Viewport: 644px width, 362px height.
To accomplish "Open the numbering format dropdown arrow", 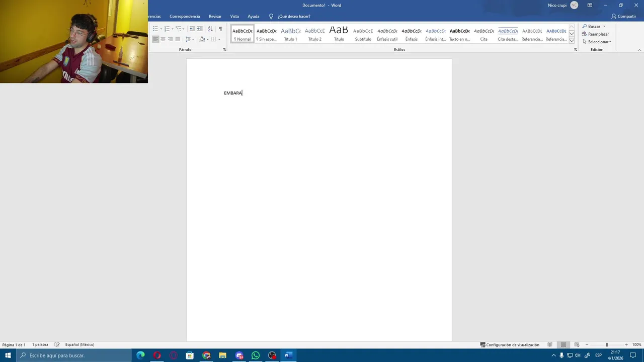I will point(173,29).
